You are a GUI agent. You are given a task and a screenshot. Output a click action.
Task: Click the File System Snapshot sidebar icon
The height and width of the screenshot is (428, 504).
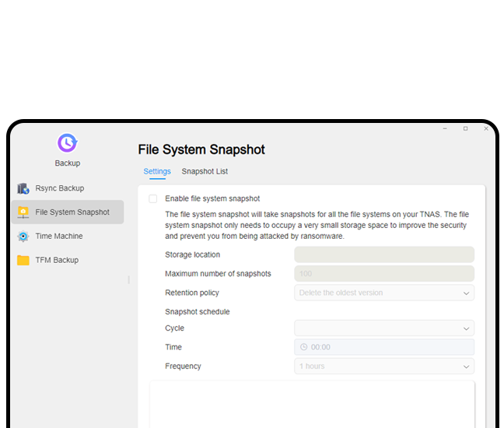tap(23, 212)
